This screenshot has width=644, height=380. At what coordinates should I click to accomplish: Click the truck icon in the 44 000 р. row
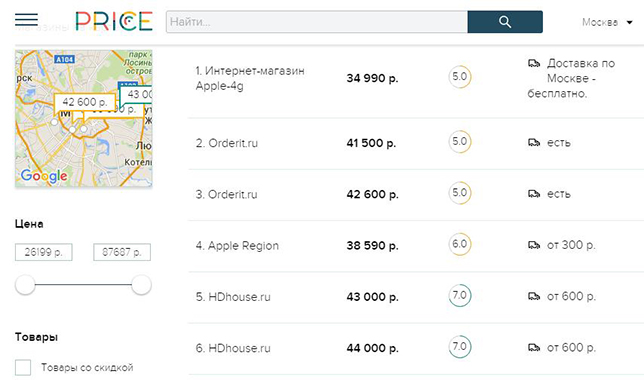coord(534,348)
